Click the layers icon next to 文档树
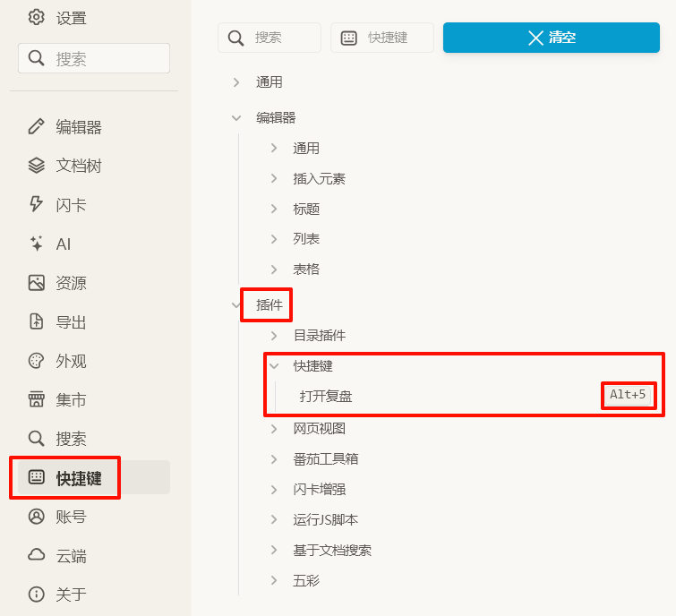This screenshot has height=616, width=676. (36, 166)
